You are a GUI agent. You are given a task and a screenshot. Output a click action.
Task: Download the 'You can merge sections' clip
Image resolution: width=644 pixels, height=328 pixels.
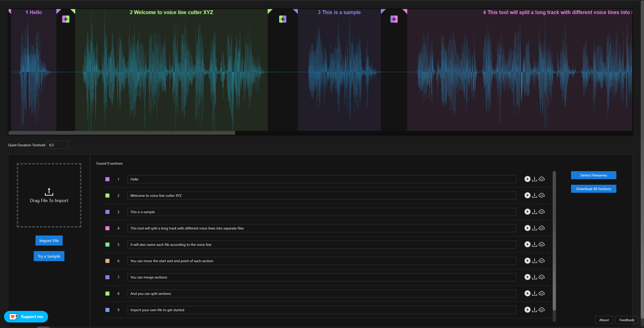pos(535,277)
